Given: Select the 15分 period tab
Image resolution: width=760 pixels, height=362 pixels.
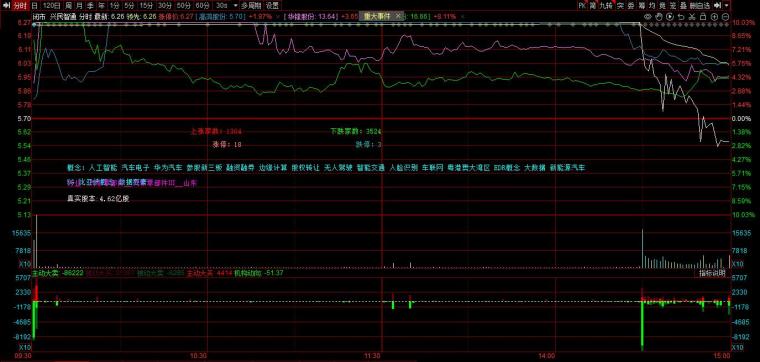Looking at the screenshot, I should tap(145, 6).
